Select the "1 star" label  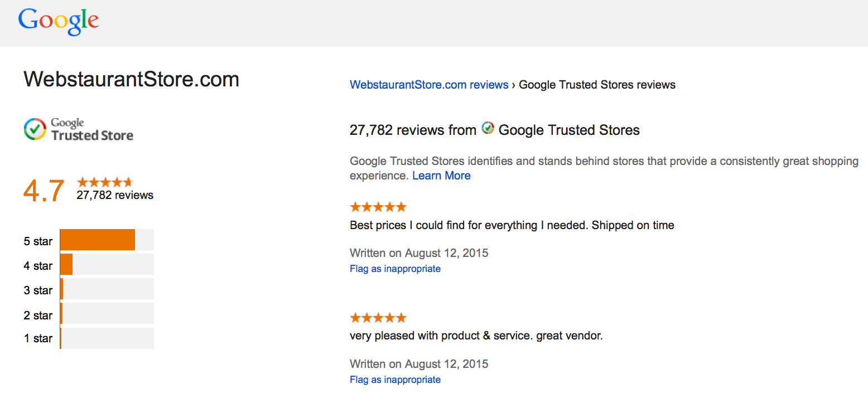(x=38, y=338)
